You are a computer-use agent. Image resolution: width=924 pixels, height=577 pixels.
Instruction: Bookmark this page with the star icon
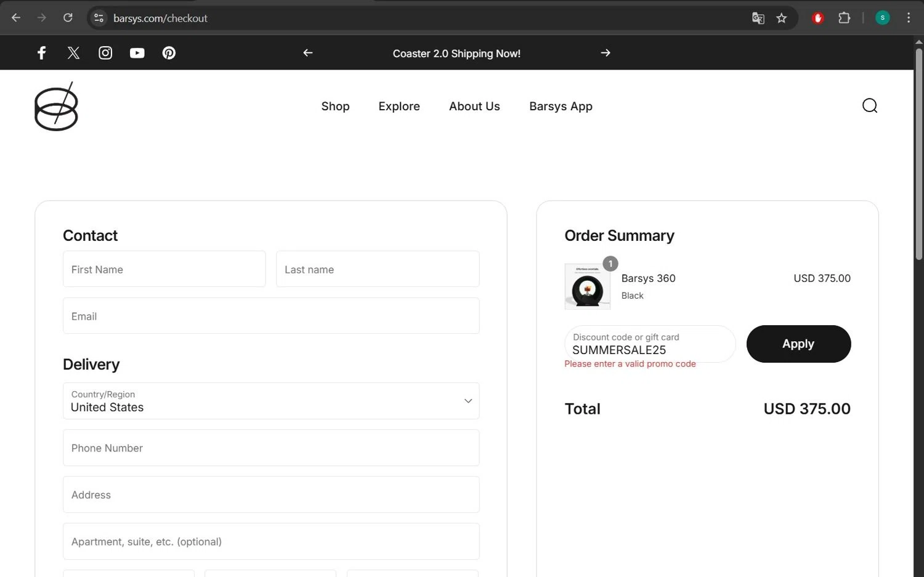coord(782,18)
